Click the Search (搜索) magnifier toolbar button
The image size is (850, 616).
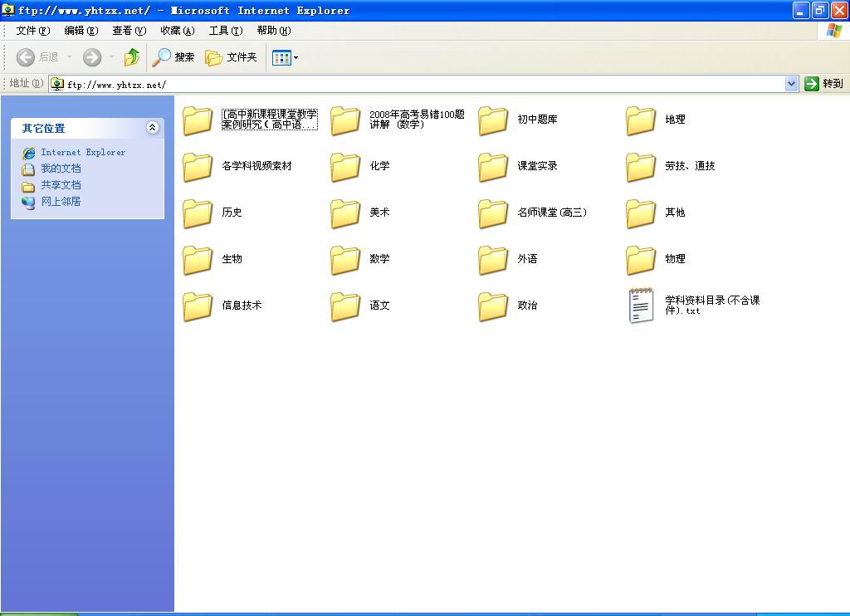(x=173, y=57)
